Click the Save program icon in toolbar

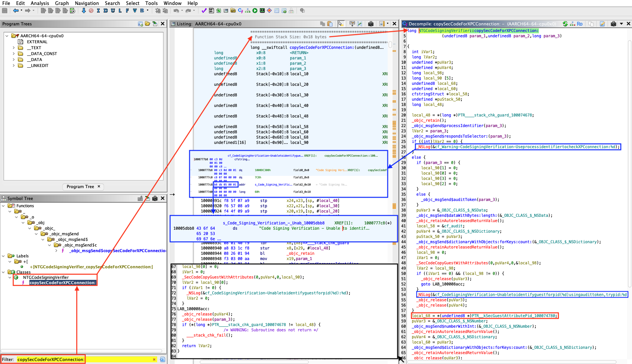tap(5, 11)
